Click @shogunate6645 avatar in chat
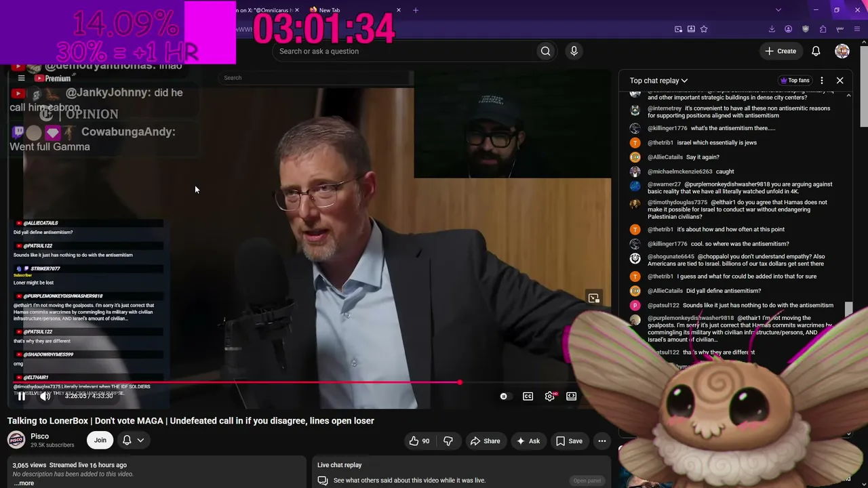The image size is (868, 488). pyautogui.click(x=635, y=258)
